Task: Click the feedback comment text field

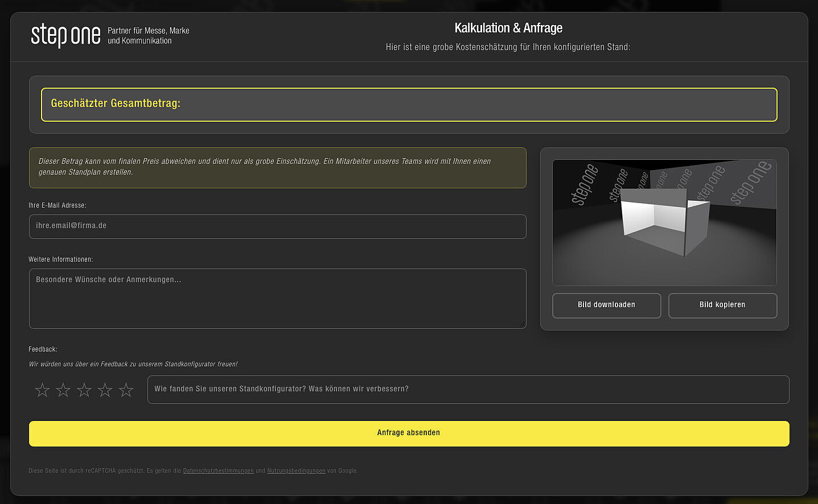Action: 468,390
